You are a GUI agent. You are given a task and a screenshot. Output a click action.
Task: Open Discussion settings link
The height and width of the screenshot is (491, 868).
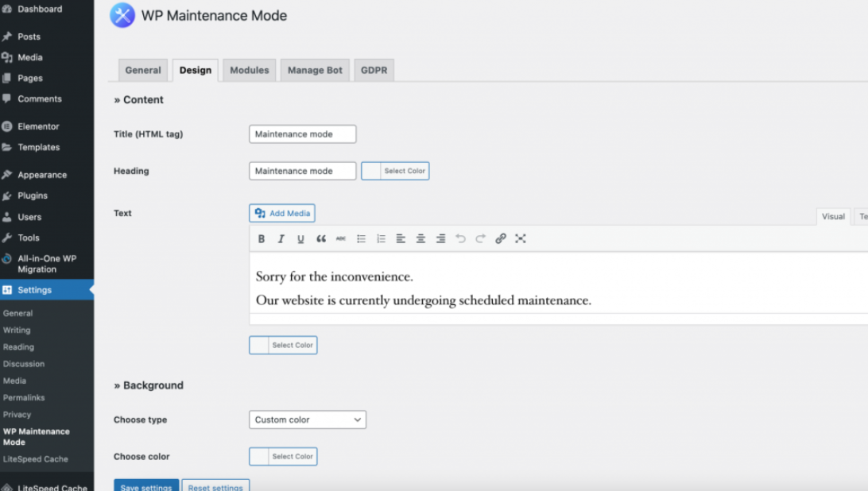24,364
